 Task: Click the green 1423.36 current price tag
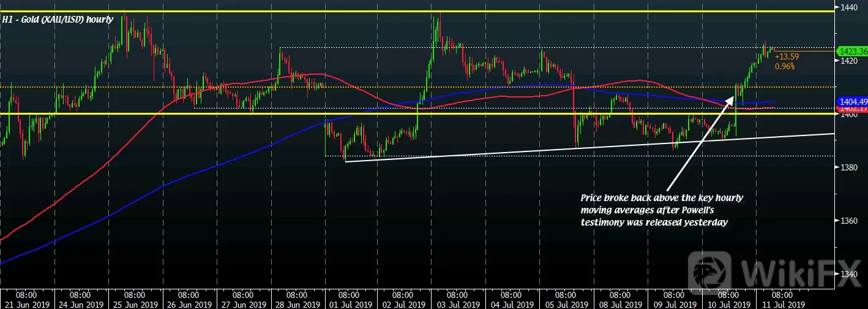pyautogui.click(x=851, y=51)
